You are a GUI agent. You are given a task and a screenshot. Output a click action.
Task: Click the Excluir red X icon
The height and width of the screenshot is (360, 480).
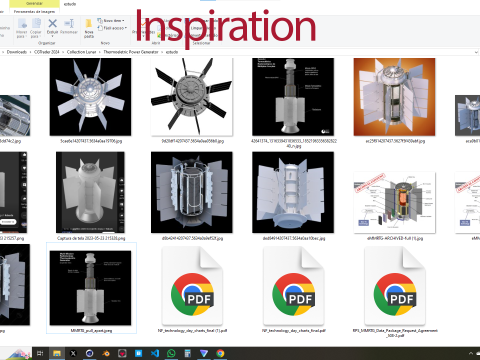(x=52, y=23)
